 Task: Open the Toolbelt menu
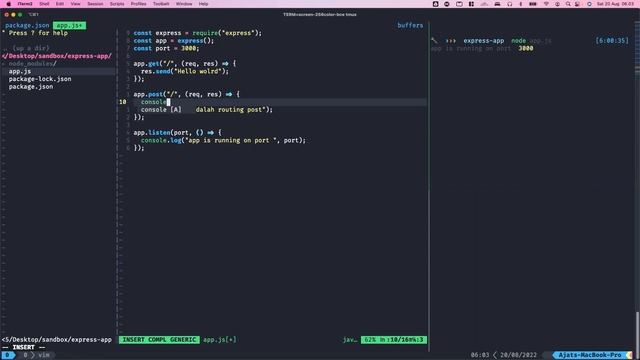[161, 4]
